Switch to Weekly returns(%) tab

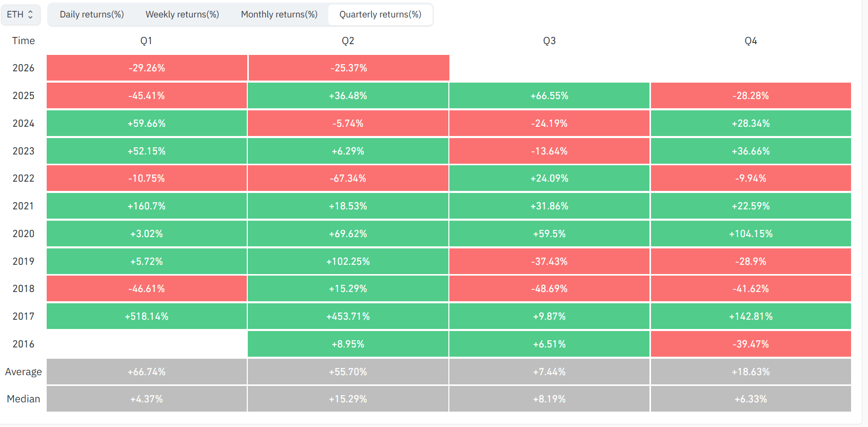coord(182,14)
